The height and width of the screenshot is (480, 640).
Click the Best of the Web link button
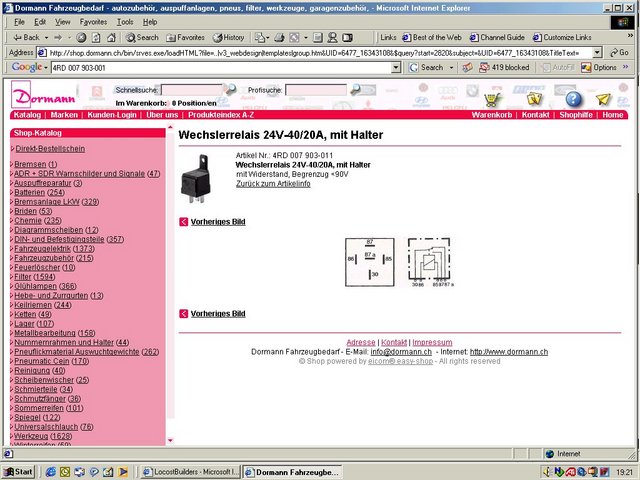[432, 38]
